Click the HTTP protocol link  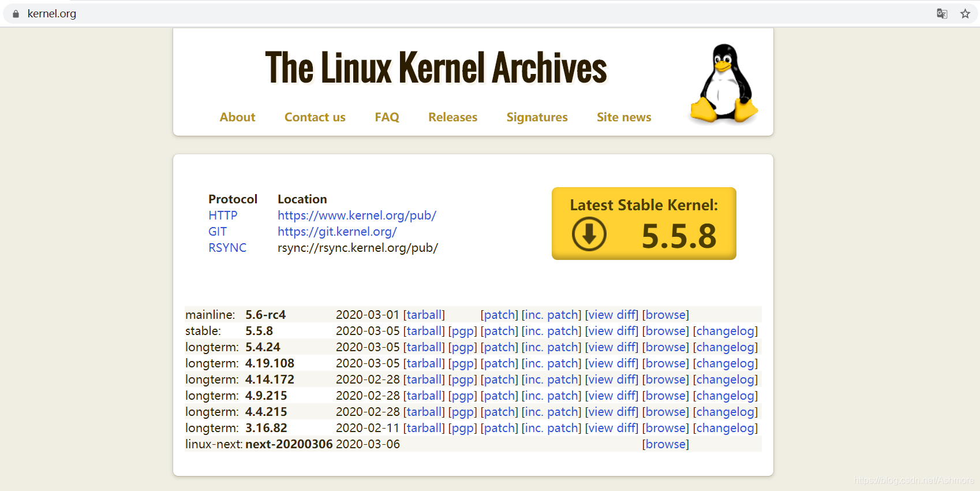point(223,215)
